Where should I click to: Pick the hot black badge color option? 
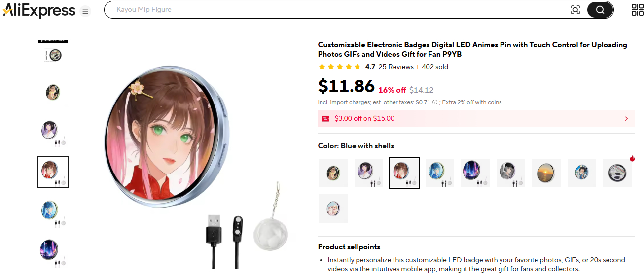coord(617,173)
